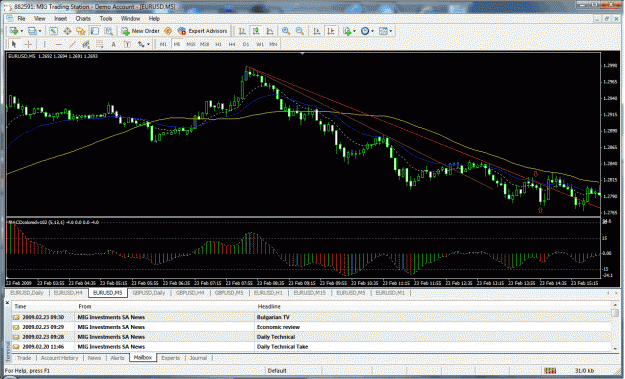Show the Data Window
This screenshot has width=625, height=379.
67,31
